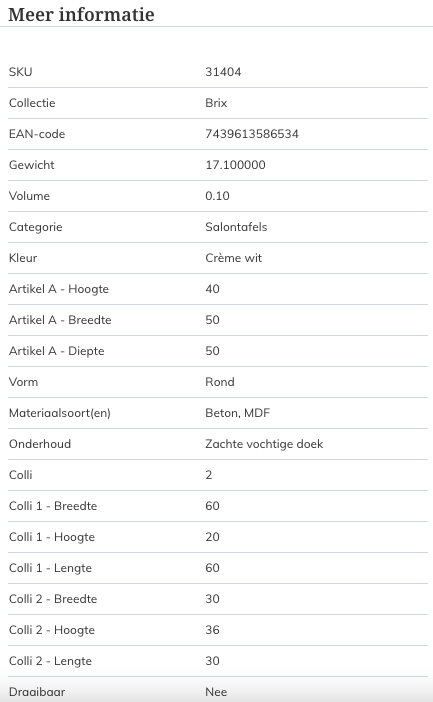
Task: Select the Artikel A - Hoogte label
Action: click(59, 289)
